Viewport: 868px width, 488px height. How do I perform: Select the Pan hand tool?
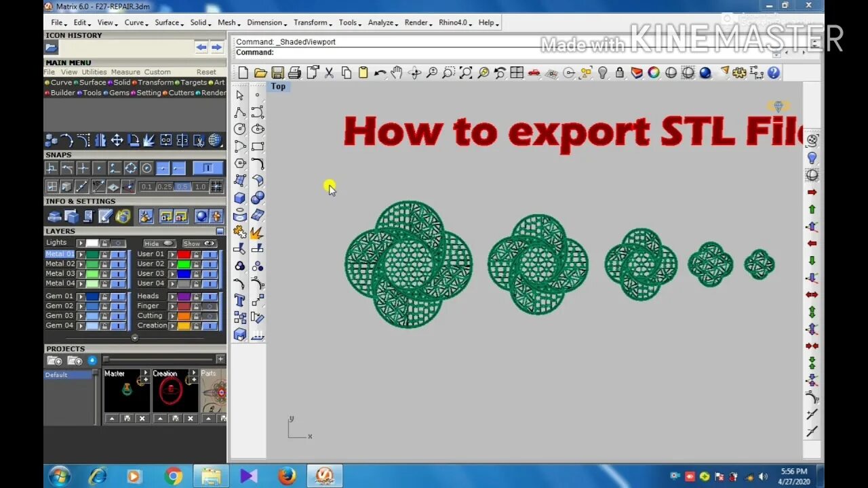(397, 73)
